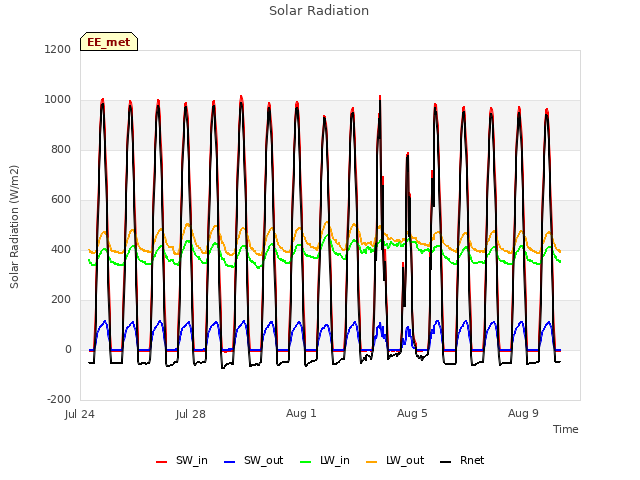
Task: Click the LW_out legend label
Action: (405, 461)
